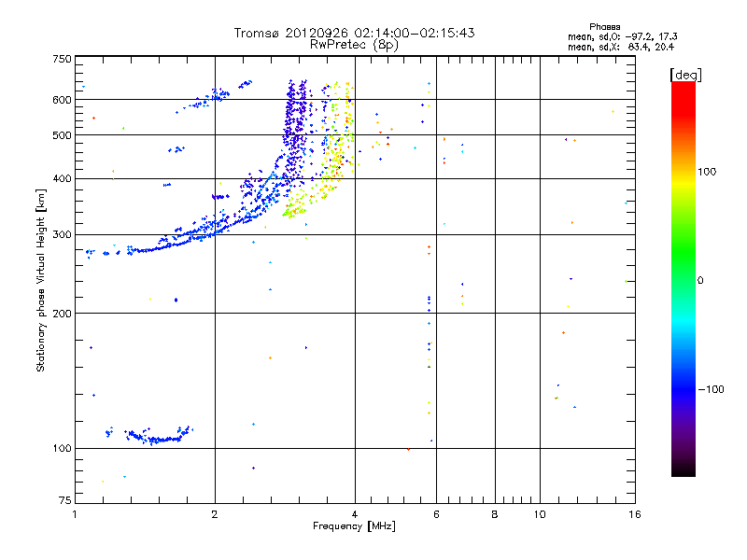Click the 'RwPretec (8p)' subtitle
Screen dimensions: 747x560
click(x=354, y=45)
